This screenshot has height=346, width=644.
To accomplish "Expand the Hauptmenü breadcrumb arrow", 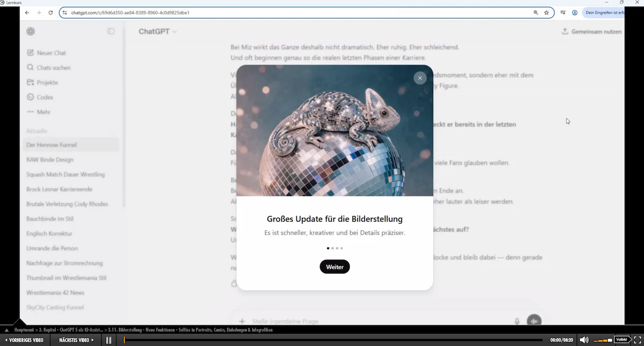I will (7, 330).
